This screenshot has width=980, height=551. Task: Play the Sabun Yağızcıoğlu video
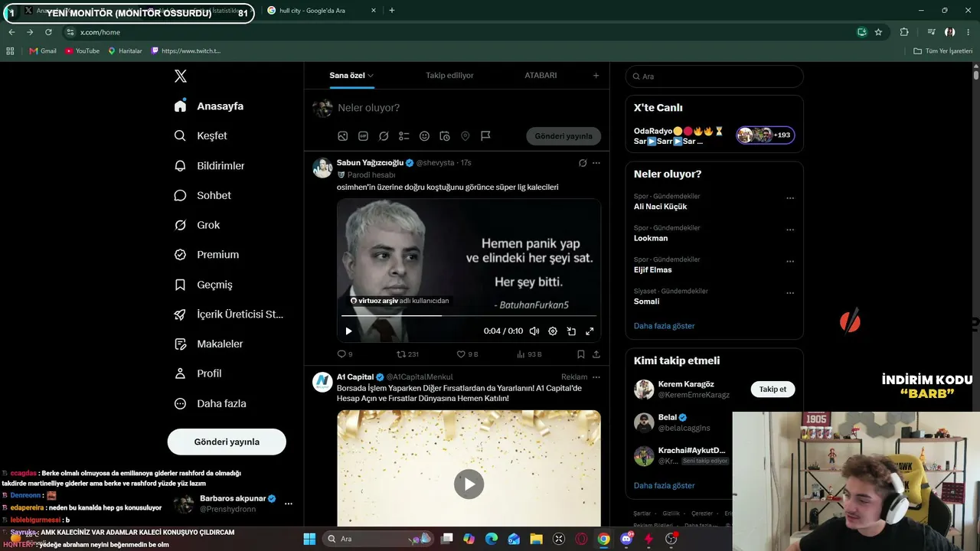tap(348, 331)
